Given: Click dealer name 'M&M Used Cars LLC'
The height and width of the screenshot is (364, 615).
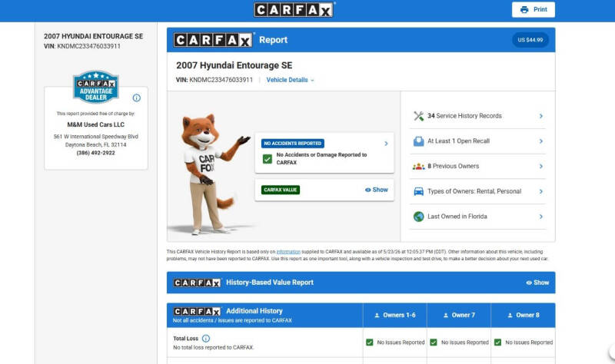Looking at the screenshot, I should tap(95, 124).
